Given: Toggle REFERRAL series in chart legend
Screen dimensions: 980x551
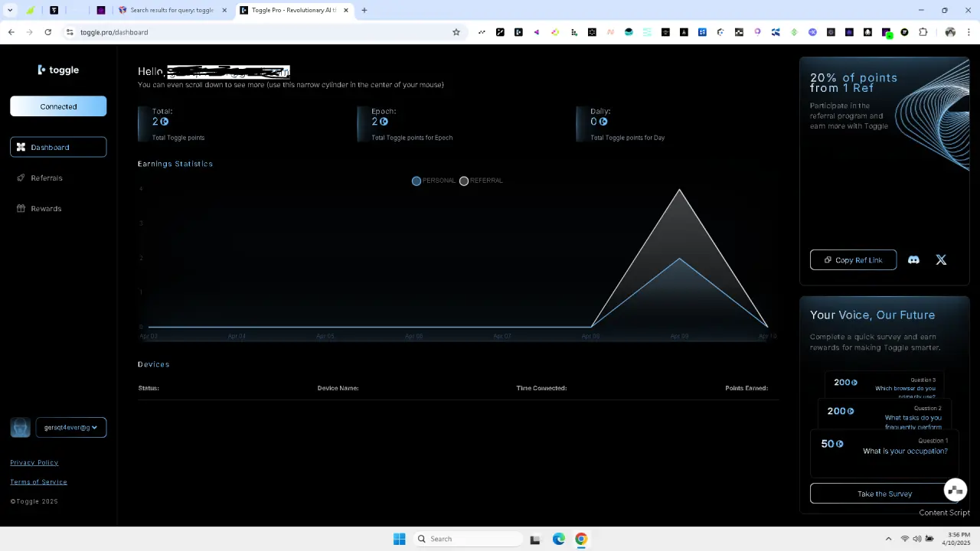Looking at the screenshot, I should coord(481,181).
